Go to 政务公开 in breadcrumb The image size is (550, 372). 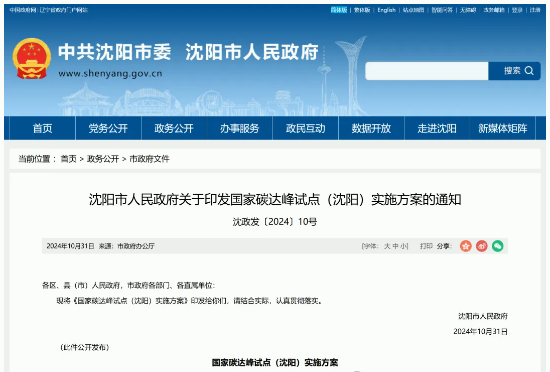103,159
